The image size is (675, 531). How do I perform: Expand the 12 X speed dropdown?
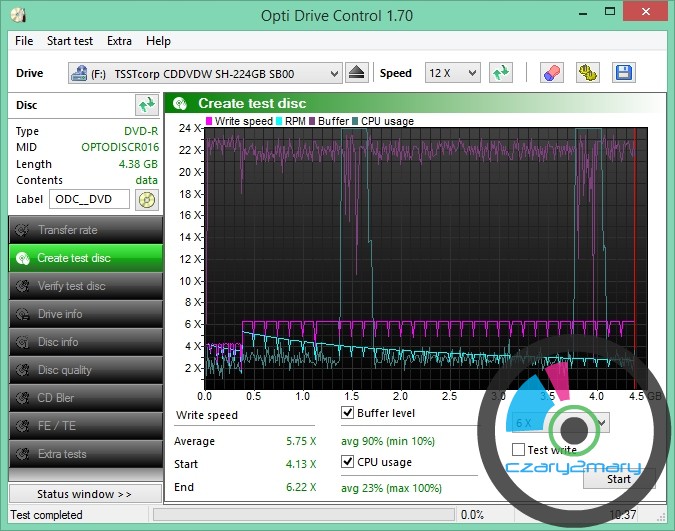coord(452,73)
